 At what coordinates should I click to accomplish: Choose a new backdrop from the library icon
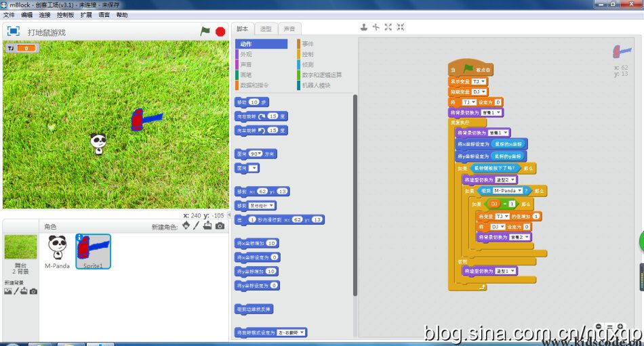8,291
